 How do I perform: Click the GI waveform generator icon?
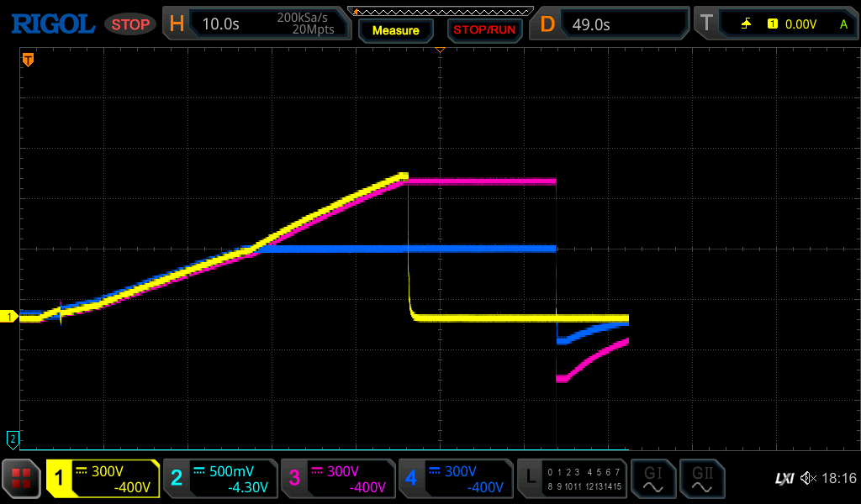[652, 479]
